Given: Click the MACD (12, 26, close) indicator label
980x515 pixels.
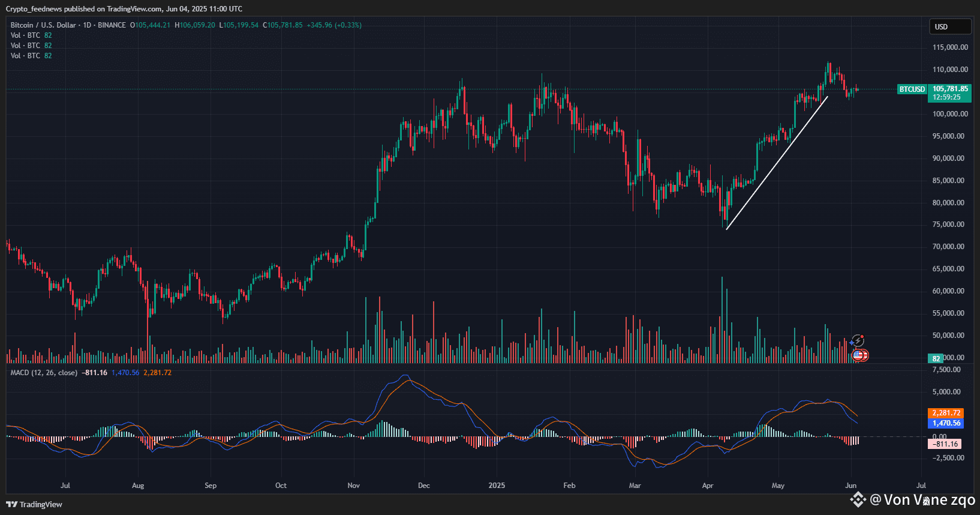Looking at the screenshot, I should [44, 373].
